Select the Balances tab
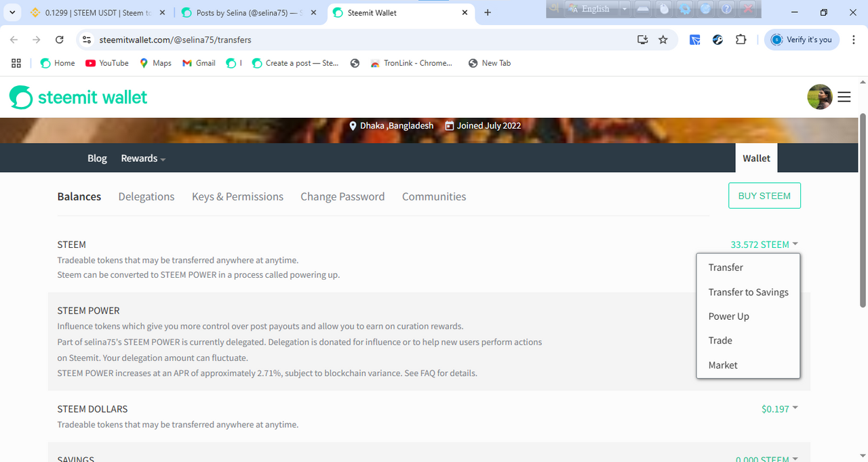 [x=79, y=196]
